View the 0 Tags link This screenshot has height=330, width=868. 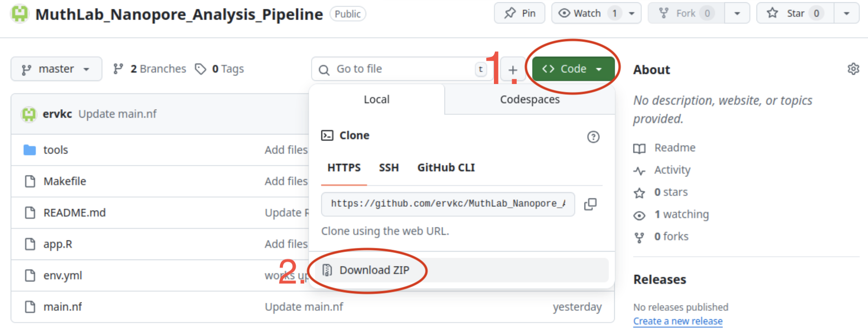pyautogui.click(x=220, y=69)
